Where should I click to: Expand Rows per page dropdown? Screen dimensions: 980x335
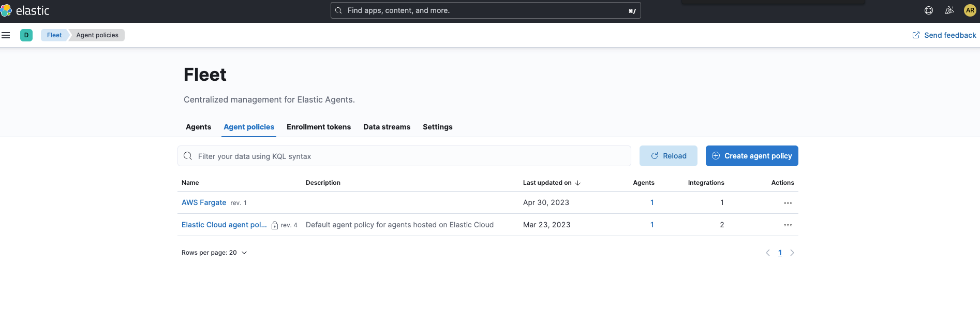tap(214, 253)
